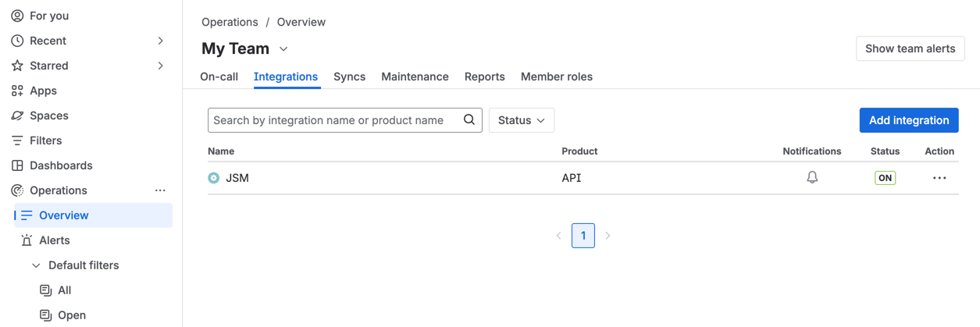Click the Operations more options ellipsis

coord(160,190)
